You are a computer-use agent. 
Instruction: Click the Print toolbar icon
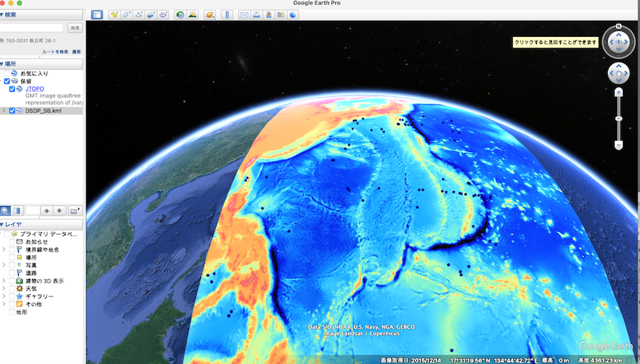click(x=256, y=15)
